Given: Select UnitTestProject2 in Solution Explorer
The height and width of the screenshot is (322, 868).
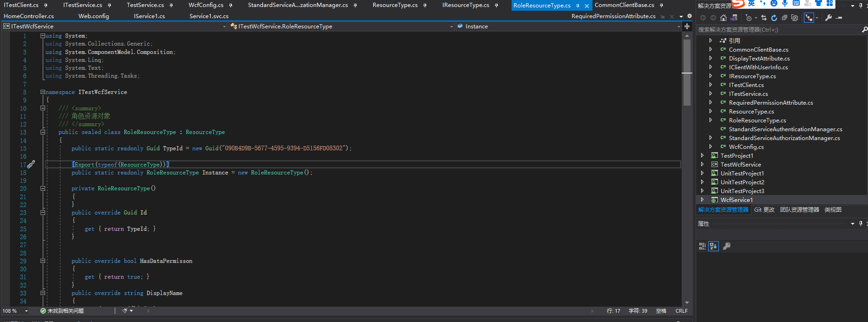Looking at the screenshot, I should pos(742,182).
